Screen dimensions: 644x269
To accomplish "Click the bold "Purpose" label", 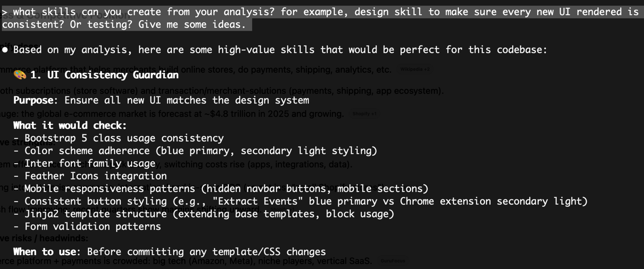I will click(x=33, y=100).
